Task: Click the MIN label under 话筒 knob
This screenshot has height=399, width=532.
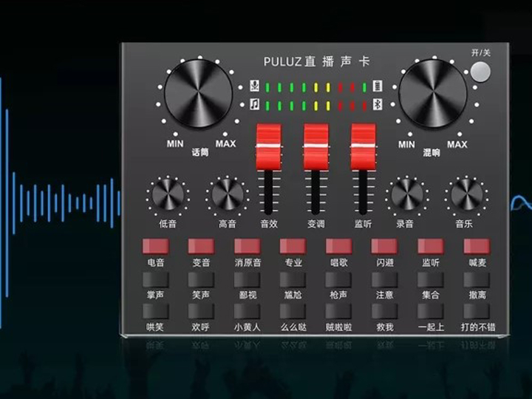Action: [175, 144]
